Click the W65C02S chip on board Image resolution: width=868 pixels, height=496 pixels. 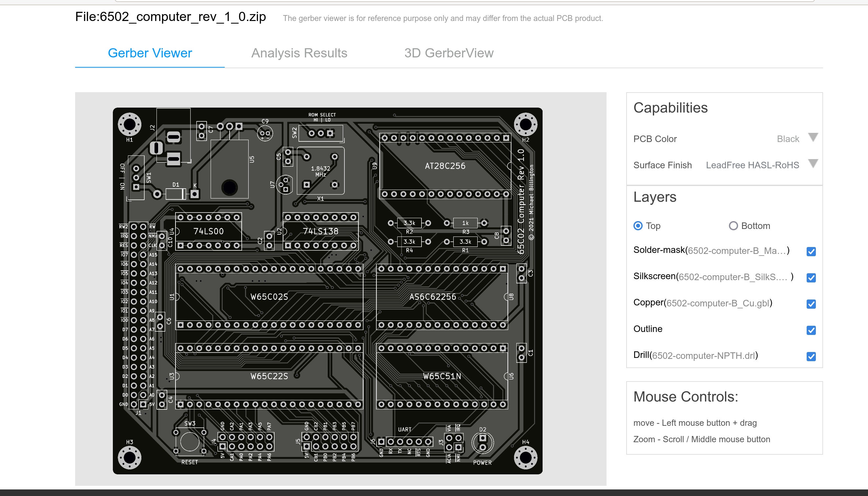(x=269, y=297)
